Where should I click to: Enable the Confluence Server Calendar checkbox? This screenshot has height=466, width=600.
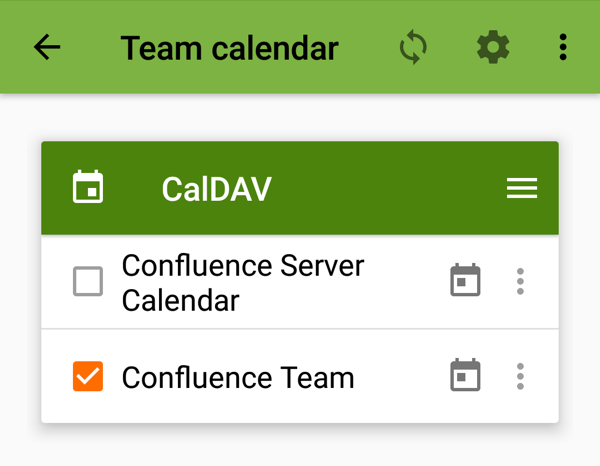coord(88,282)
